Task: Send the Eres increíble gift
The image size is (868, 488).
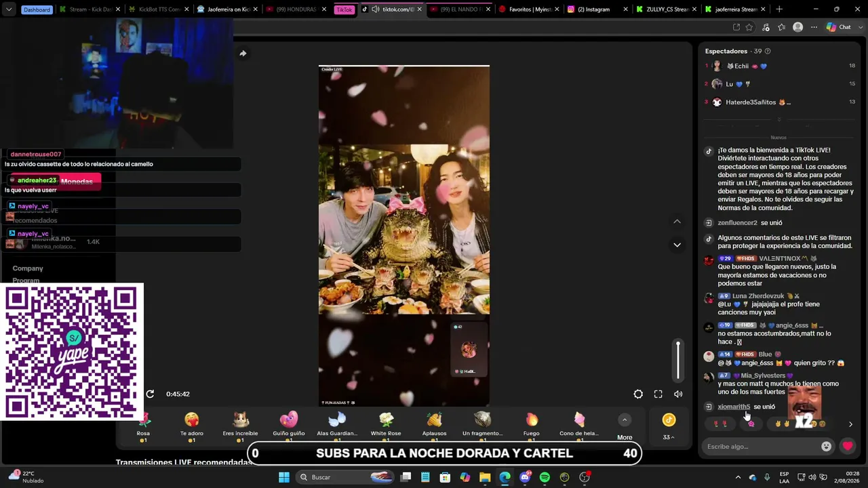Action: [x=240, y=427]
